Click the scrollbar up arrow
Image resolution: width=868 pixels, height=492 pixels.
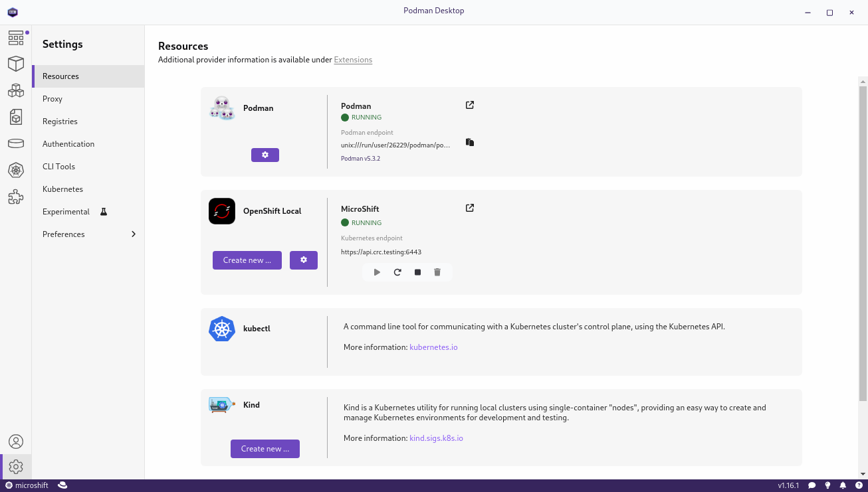click(x=863, y=81)
